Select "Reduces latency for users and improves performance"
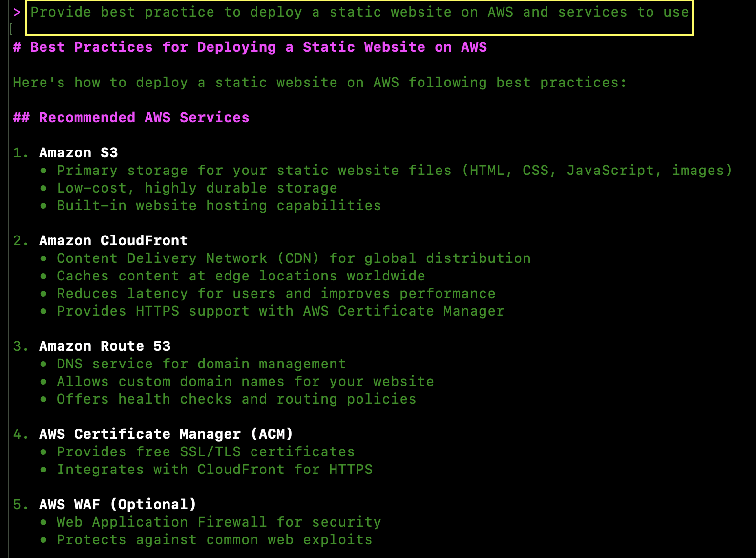Viewport: 756px width, 558px height. pyautogui.click(x=276, y=294)
